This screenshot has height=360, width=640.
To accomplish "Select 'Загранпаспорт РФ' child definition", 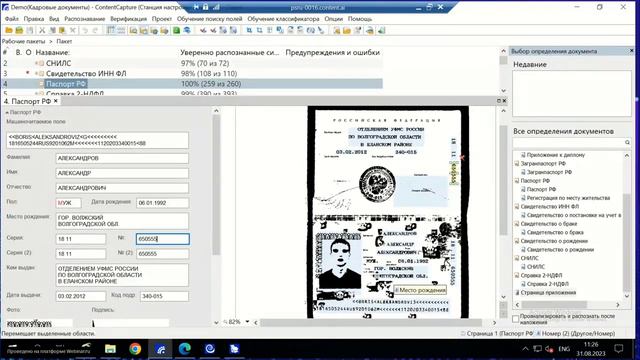I will (x=549, y=172).
